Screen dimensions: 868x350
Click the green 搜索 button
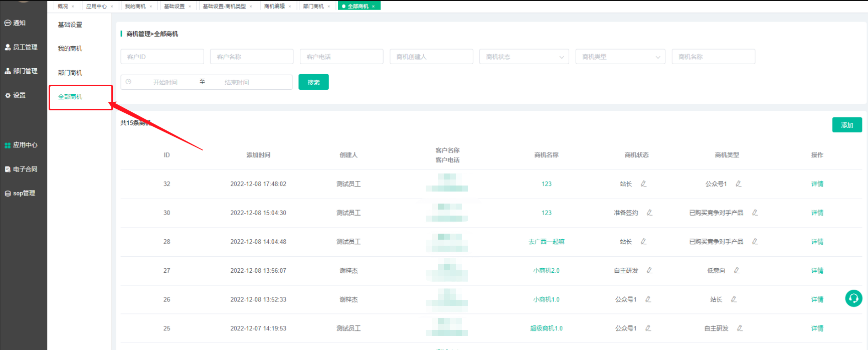pos(313,82)
